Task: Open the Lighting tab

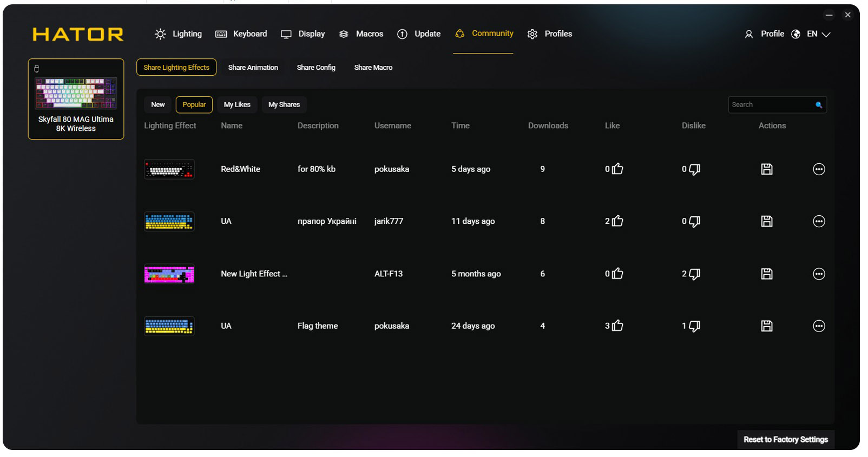Action: [179, 34]
